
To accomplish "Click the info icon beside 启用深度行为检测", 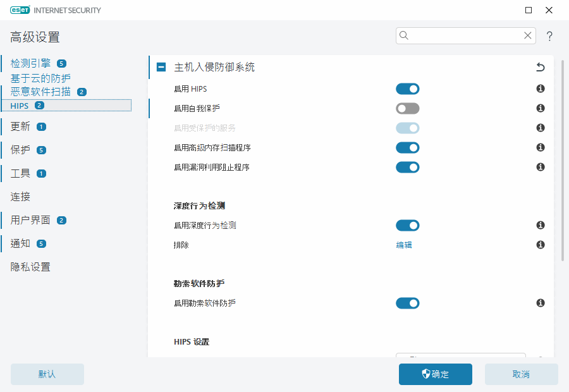I will pos(541,225).
